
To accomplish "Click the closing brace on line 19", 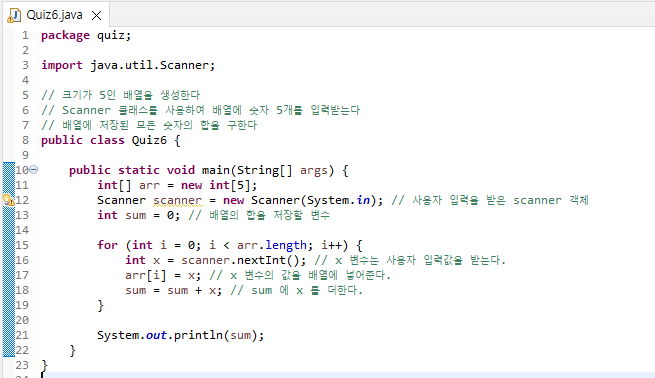I will [x=100, y=305].
